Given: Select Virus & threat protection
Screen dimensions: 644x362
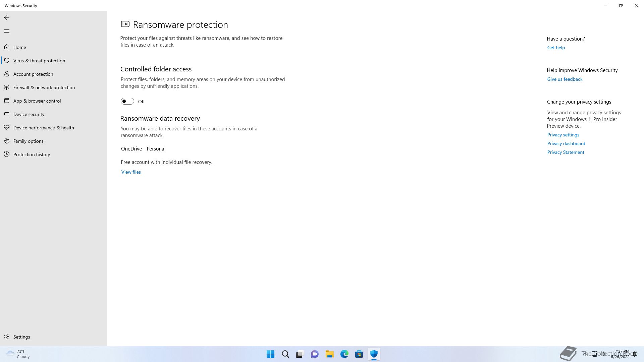Looking at the screenshot, I should click(x=54, y=61).
